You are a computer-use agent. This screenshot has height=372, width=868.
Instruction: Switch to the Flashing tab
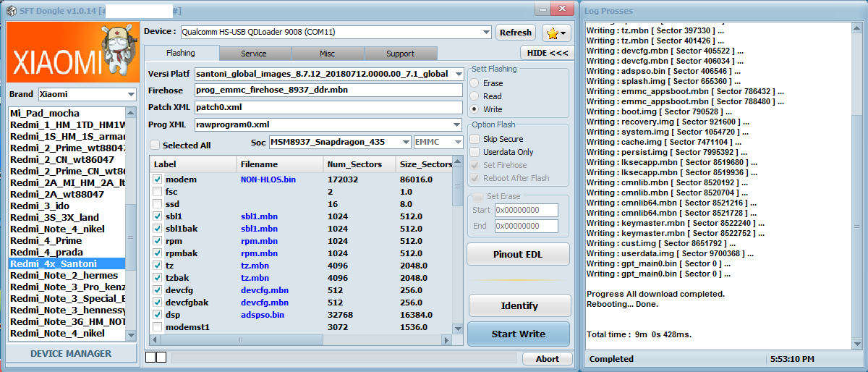tap(181, 53)
